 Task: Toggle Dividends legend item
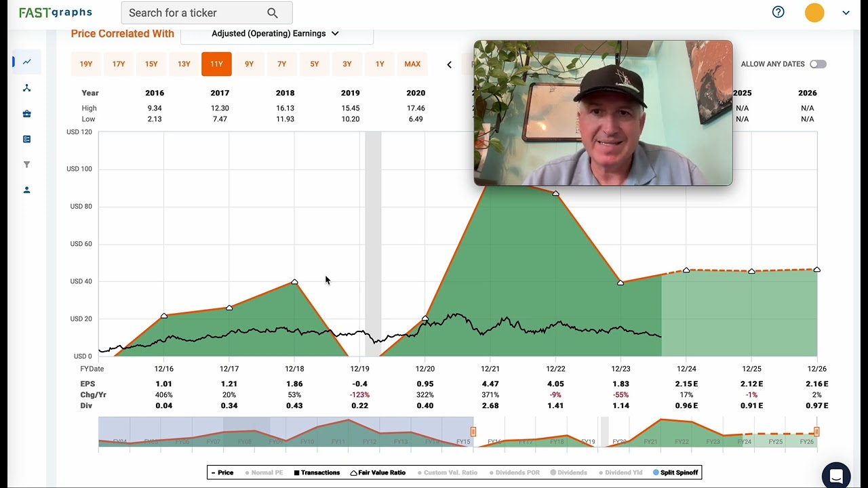(569, 472)
